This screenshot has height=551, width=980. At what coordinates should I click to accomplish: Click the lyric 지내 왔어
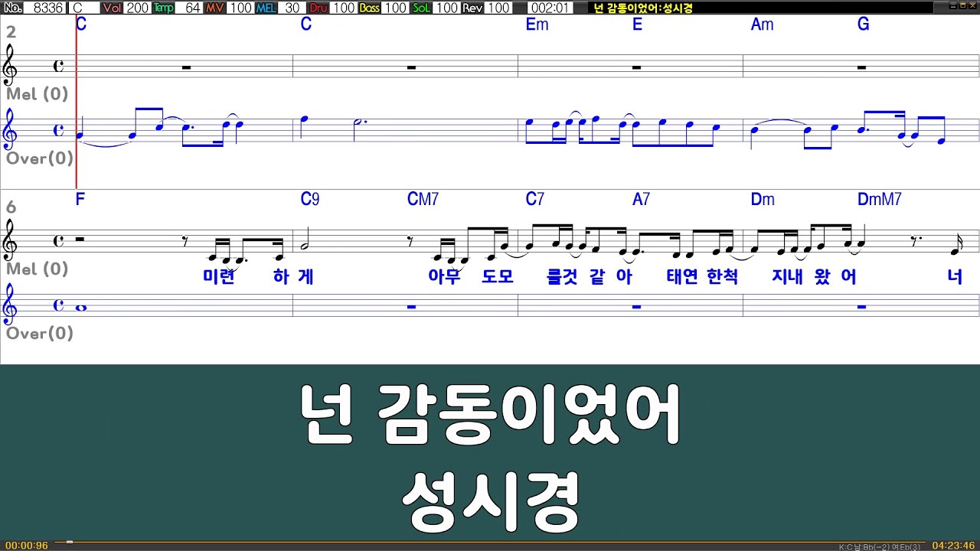point(815,277)
